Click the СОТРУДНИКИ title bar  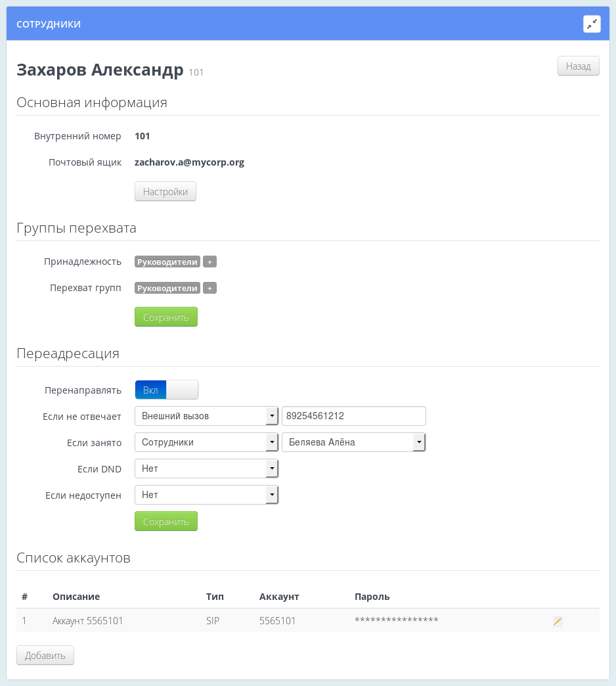pos(49,24)
